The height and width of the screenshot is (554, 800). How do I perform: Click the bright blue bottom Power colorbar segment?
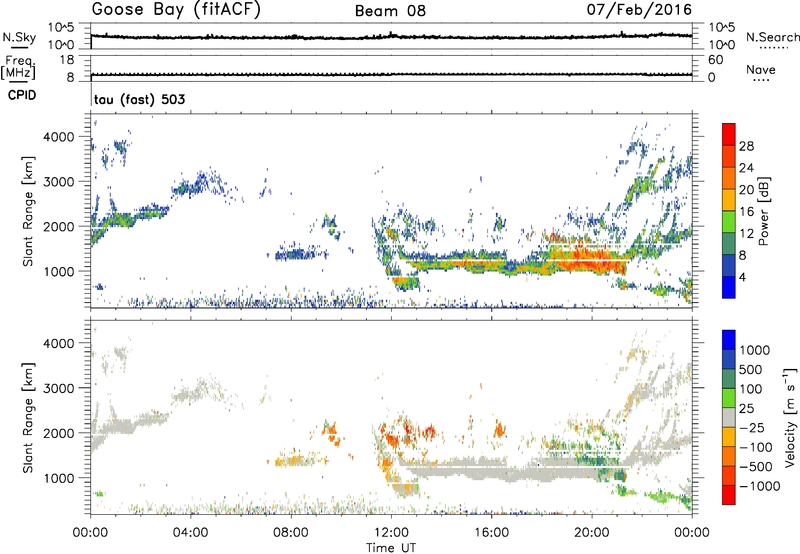click(x=729, y=287)
